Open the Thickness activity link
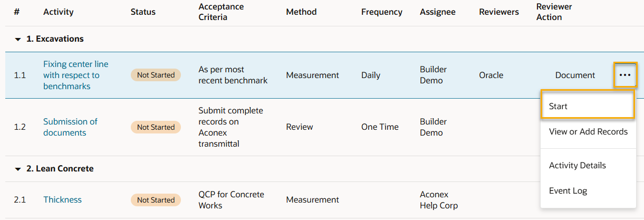The height and width of the screenshot is (220, 644). (62, 199)
